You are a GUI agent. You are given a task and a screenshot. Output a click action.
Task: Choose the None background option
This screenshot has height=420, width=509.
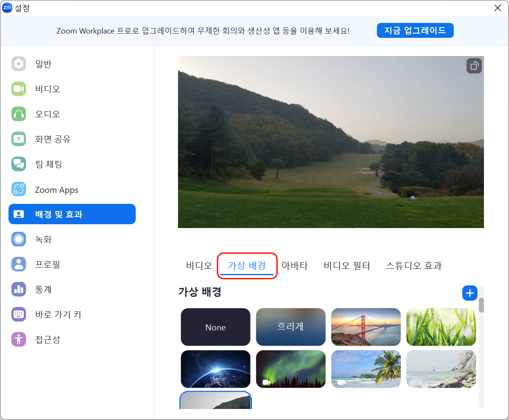(215, 327)
